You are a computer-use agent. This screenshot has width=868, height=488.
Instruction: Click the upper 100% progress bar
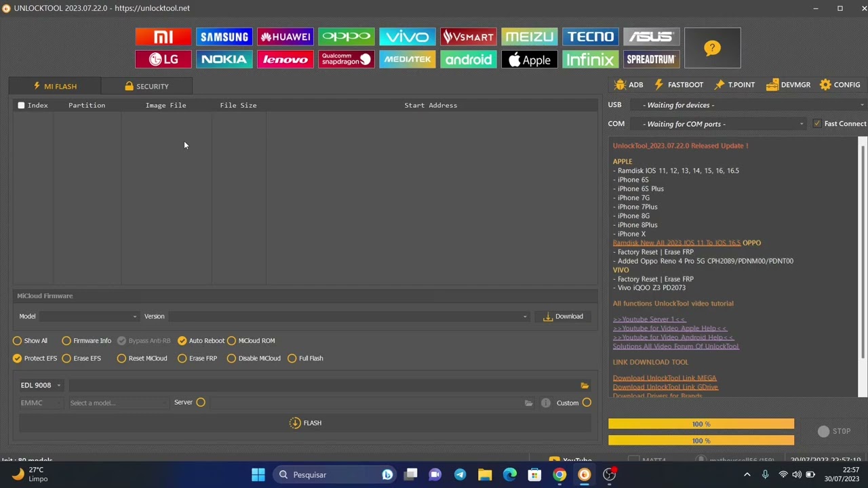pos(701,424)
